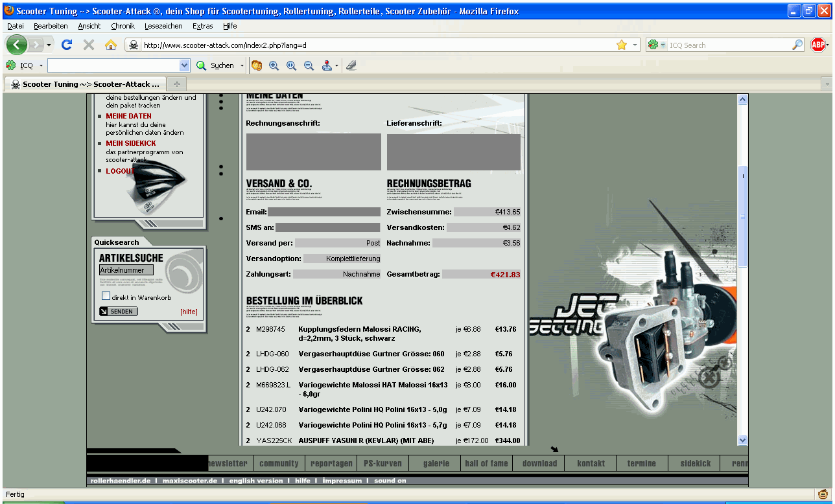Screen dimensions: 835x504
Task: Click the zoom in magnifier with plus
Action: coord(274,65)
